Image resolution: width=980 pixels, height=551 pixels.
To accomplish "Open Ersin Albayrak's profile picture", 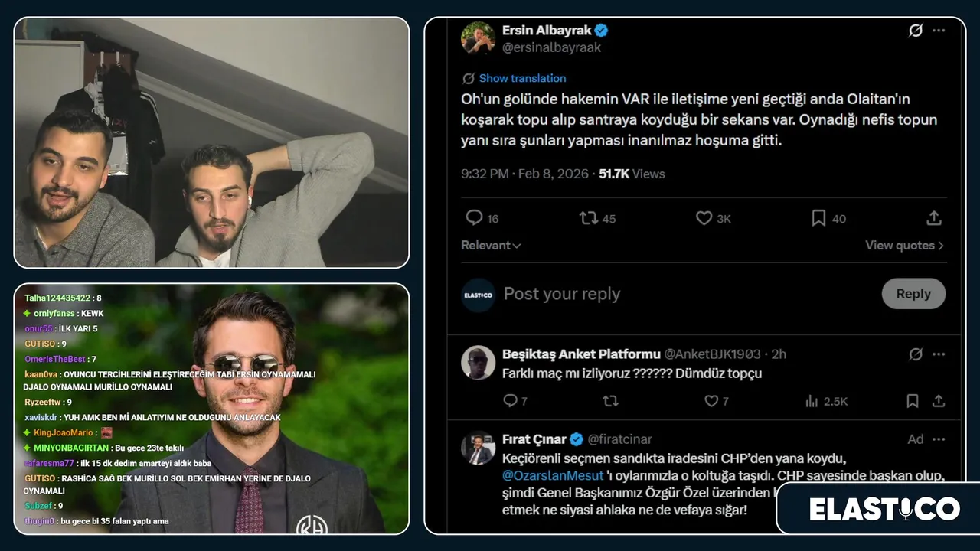I will click(478, 38).
